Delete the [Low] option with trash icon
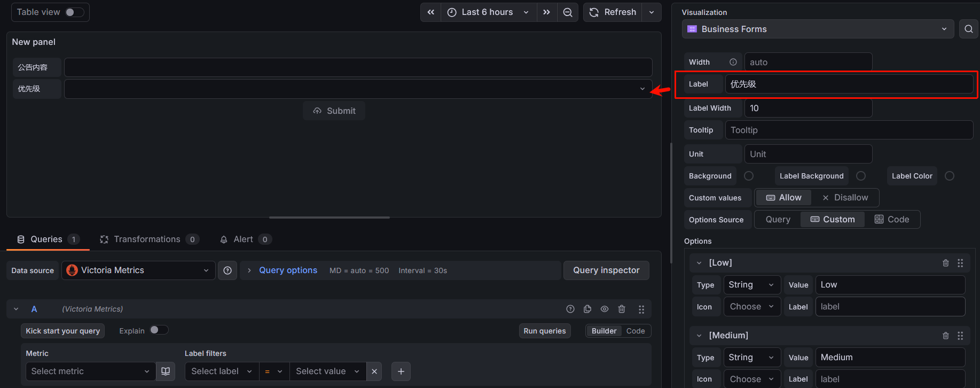This screenshot has width=980, height=388. click(945, 263)
